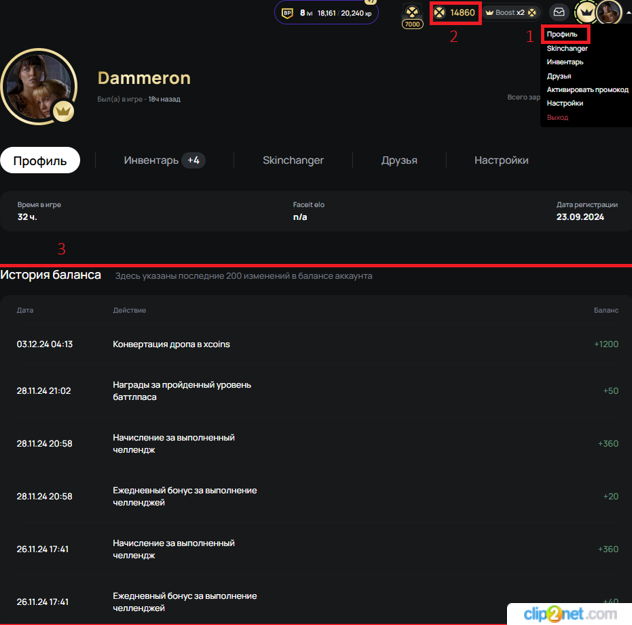Click the История баланса heading
Image resolution: width=632 pixels, height=625 pixels.
click(x=50, y=275)
